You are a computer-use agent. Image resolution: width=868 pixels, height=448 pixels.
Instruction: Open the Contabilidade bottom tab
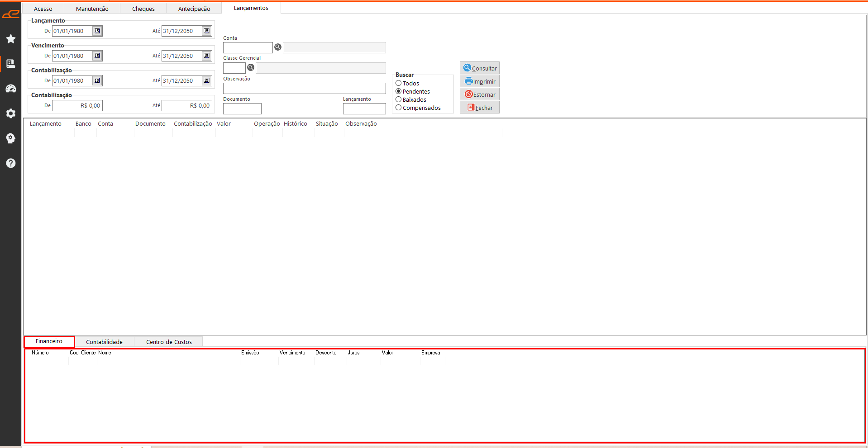point(104,342)
